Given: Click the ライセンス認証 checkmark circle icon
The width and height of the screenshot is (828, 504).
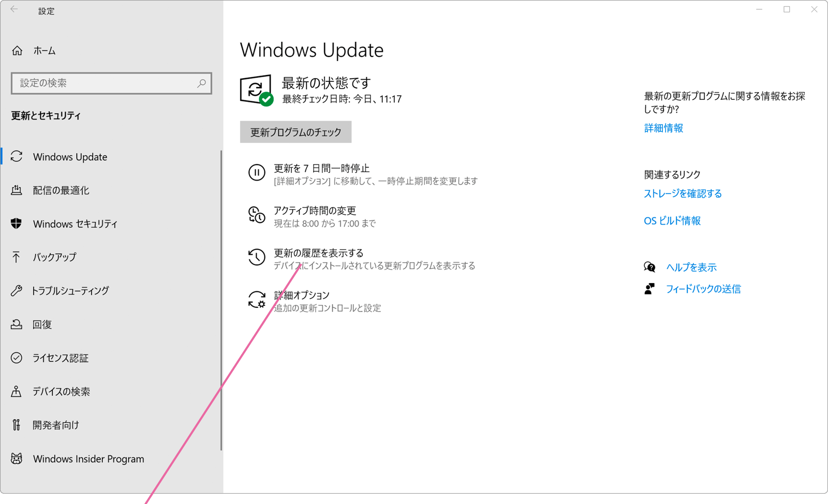Looking at the screenshot, I should 17,358.
